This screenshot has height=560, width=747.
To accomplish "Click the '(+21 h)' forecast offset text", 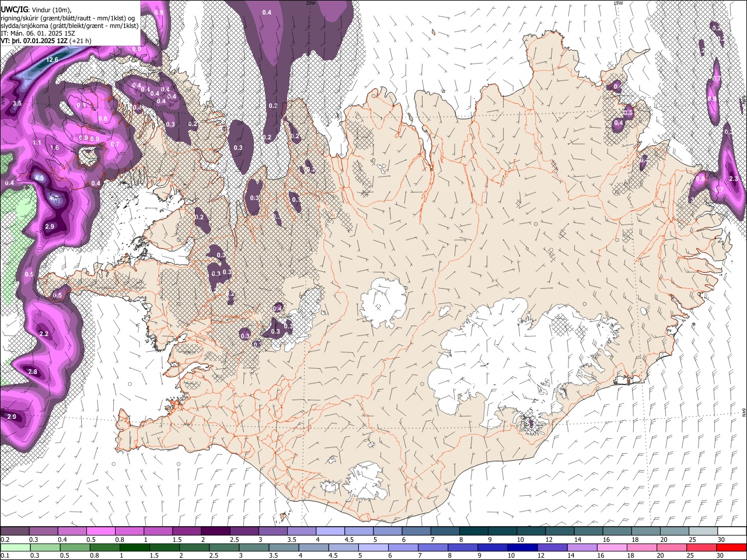I will tap(80, 41).
